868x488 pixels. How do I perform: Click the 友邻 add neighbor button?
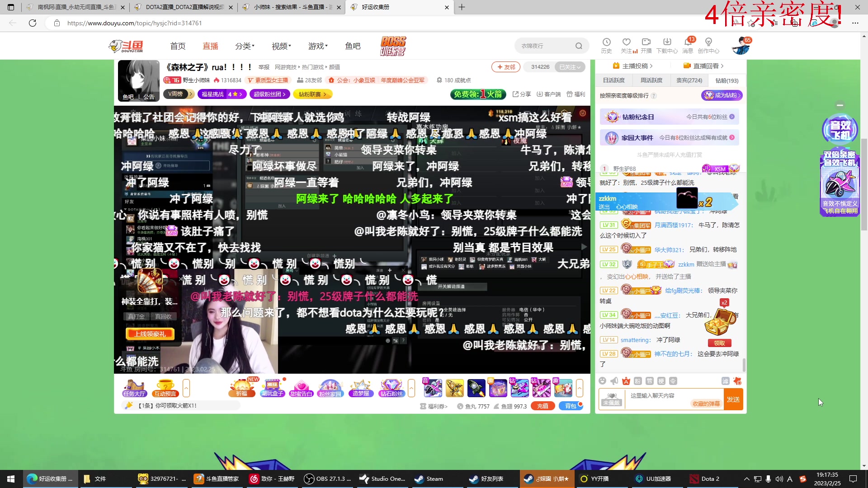point(506,67)
